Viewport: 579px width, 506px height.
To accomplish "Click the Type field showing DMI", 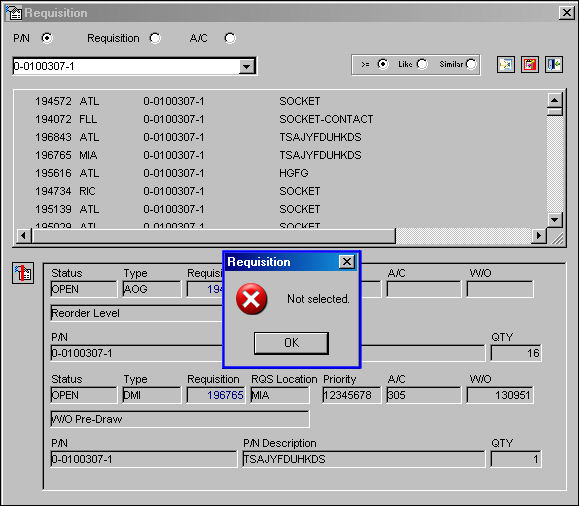I will tap(152, 395).
